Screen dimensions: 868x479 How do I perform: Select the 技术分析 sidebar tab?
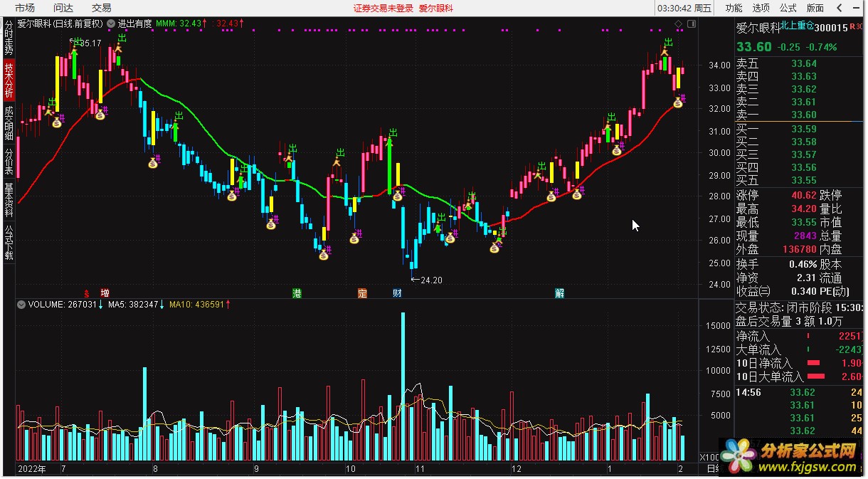point(9,80)
